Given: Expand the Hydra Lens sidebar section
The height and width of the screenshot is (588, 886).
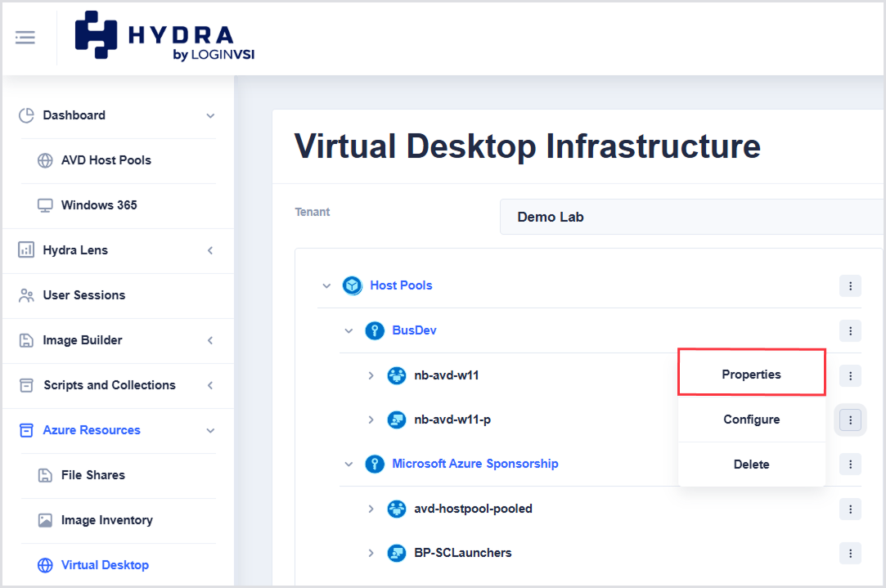Looking at the screenshot, I should (x=210, y=250).
